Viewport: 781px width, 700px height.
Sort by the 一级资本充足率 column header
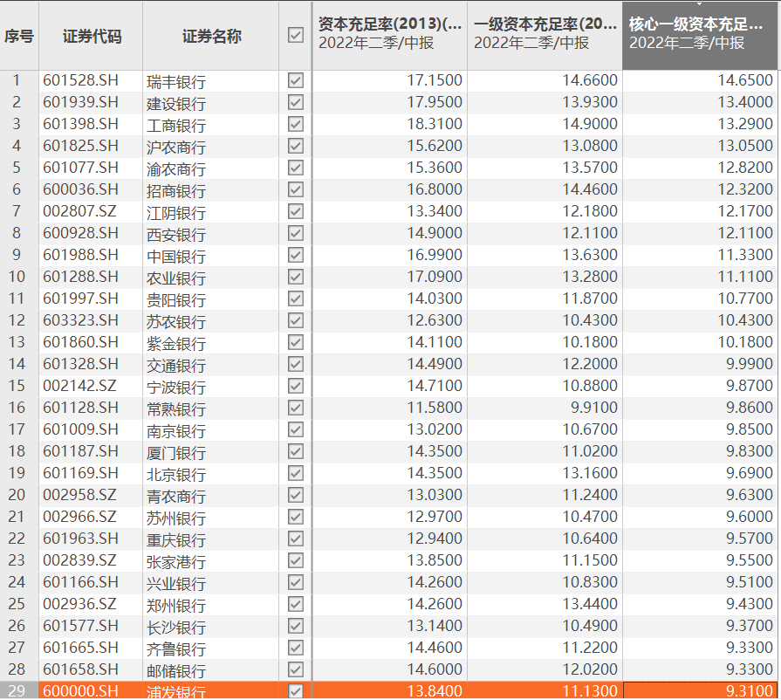pyautogui.click(x=545, y=36)
